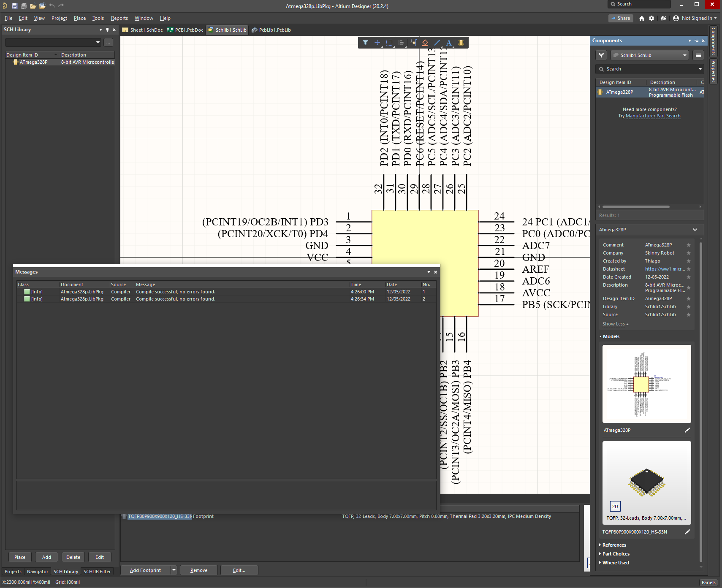Open the SCHLIB Filter panel tab

pyautogui.click(x=97, y=572)
